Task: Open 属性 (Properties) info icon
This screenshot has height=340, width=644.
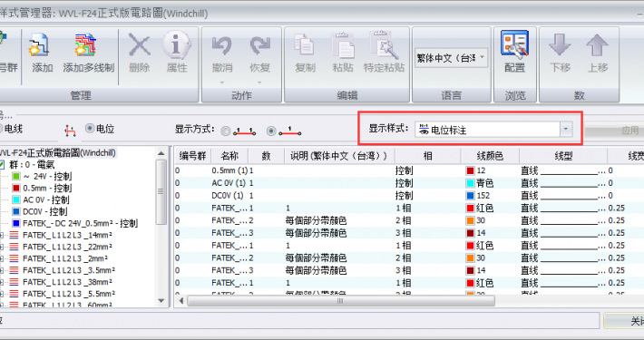Action: (177, 44)
